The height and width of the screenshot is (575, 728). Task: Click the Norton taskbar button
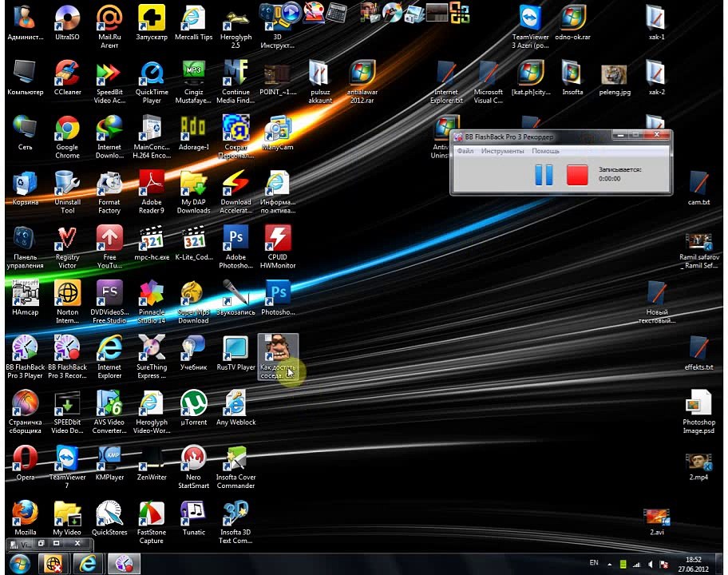tap(53, 564)
